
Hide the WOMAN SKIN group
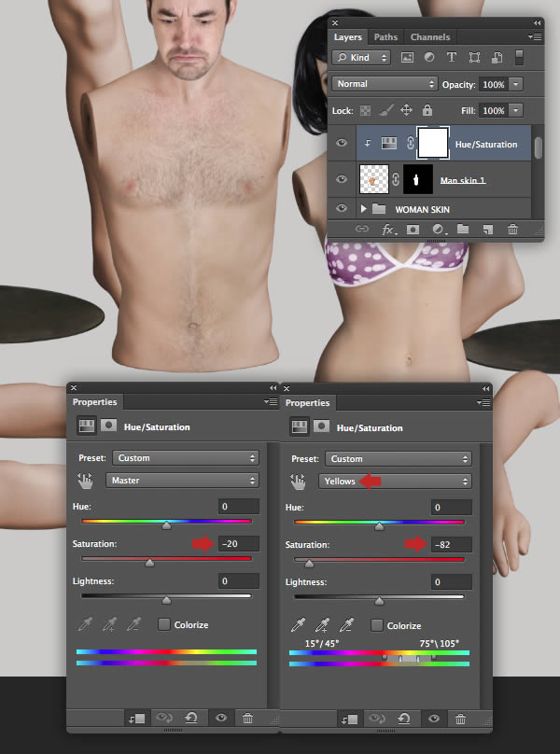[x=342, y=208]
